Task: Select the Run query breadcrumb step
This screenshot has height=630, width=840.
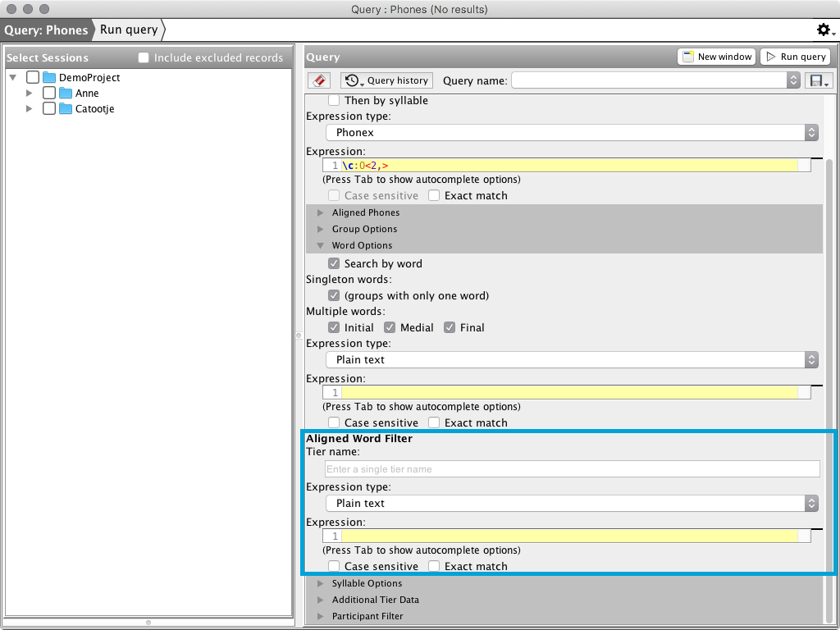Action: pos(129,30)
